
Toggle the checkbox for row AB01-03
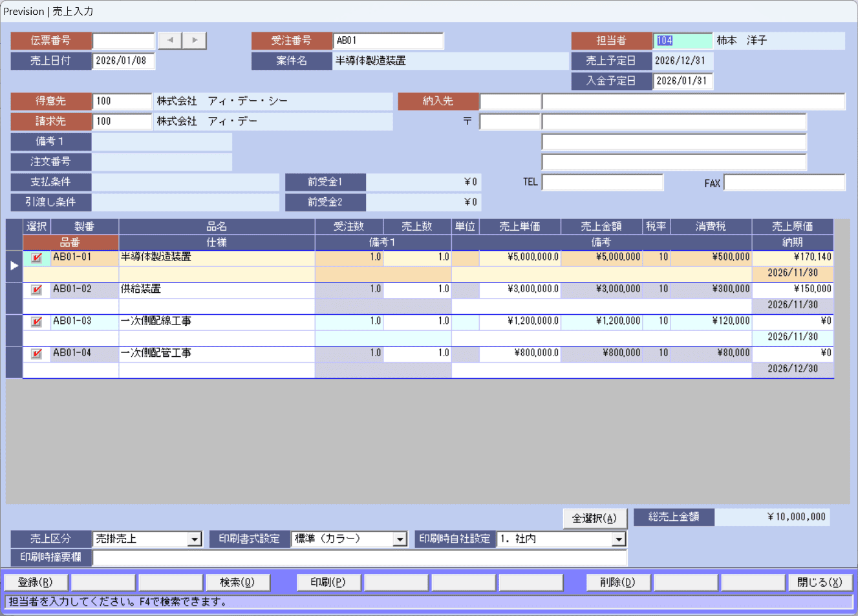point(37,322)
